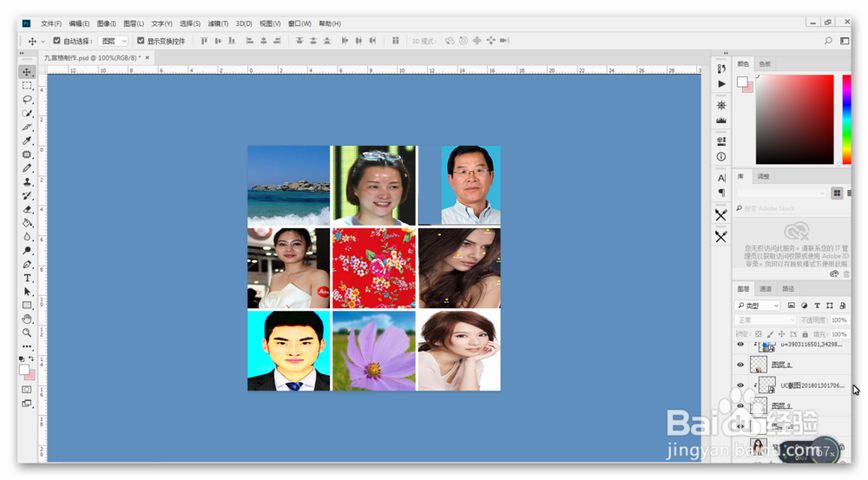The width and height of the screenshot is (868, 480).
Task: Click the align left edges icon
Action: coord(250,41)
